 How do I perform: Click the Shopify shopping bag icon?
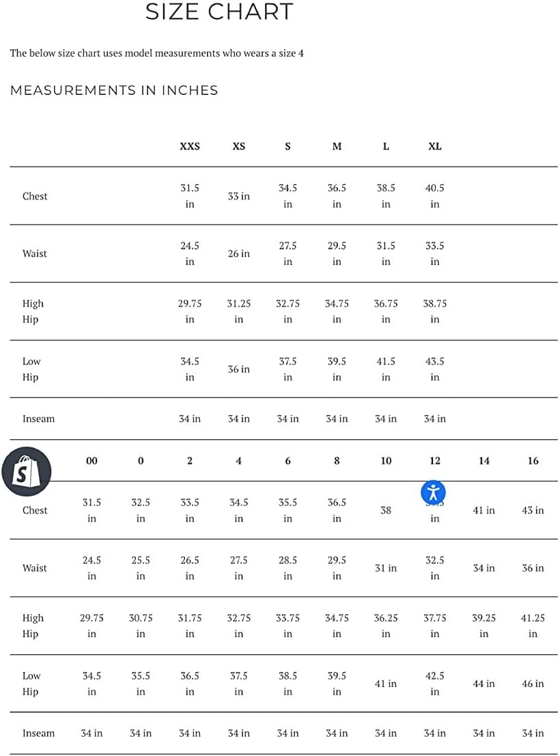tap(27, 471)
